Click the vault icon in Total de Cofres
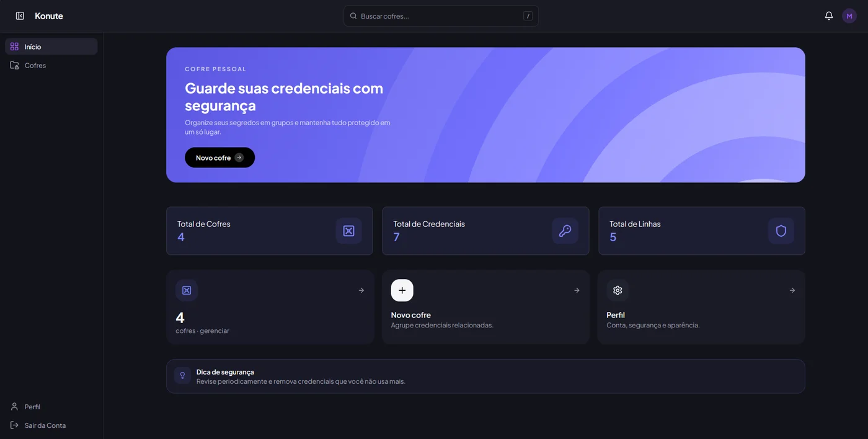 349,231
